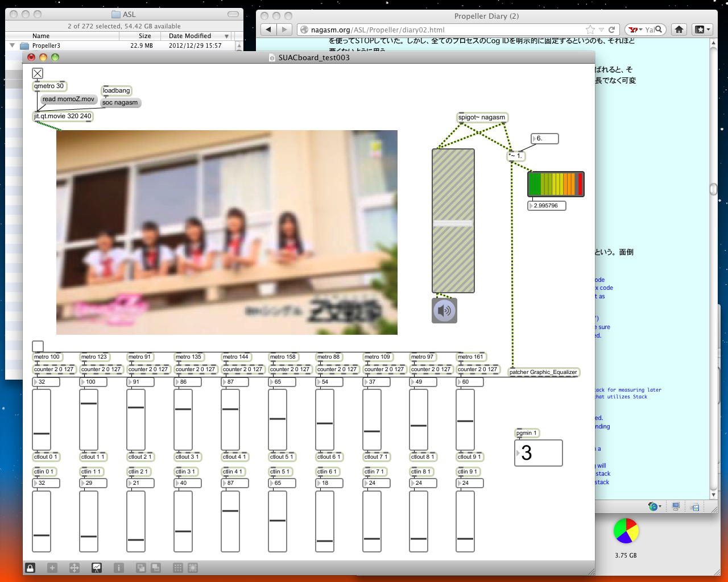Screen dimensions: 728x582
Task: Toggle the checked box above qmetro 30
Action: 38,73
